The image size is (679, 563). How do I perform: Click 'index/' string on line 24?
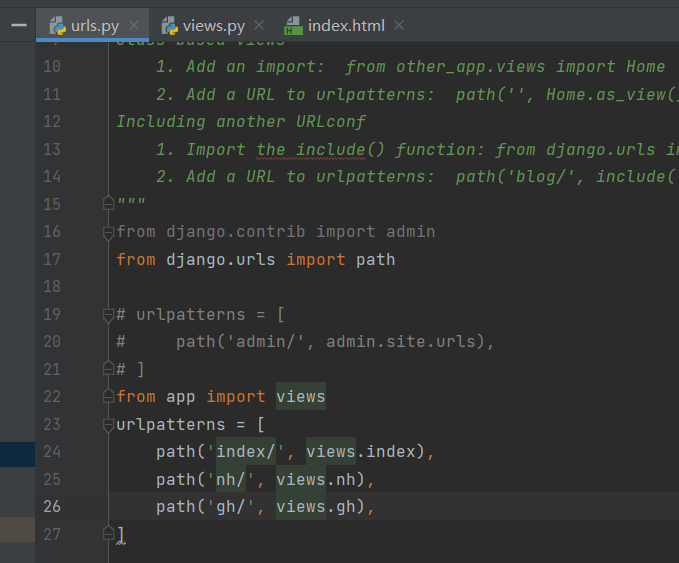[246, 452]
